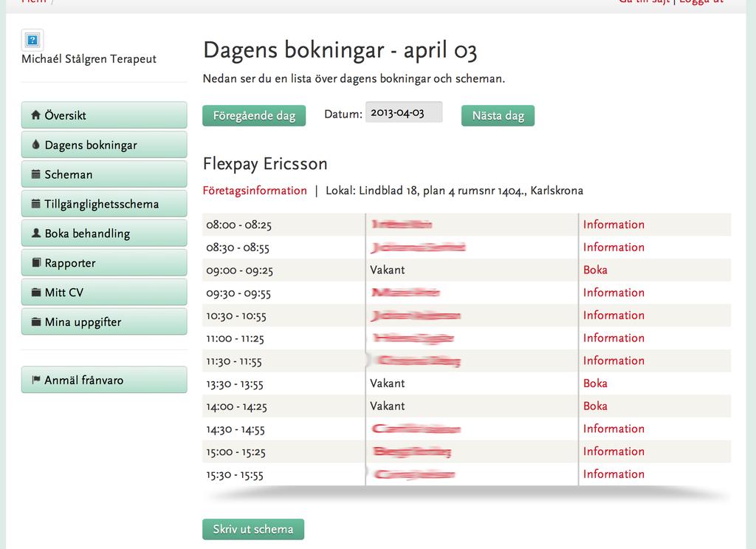
Task: Click the Datum input field
Action: 404,112
